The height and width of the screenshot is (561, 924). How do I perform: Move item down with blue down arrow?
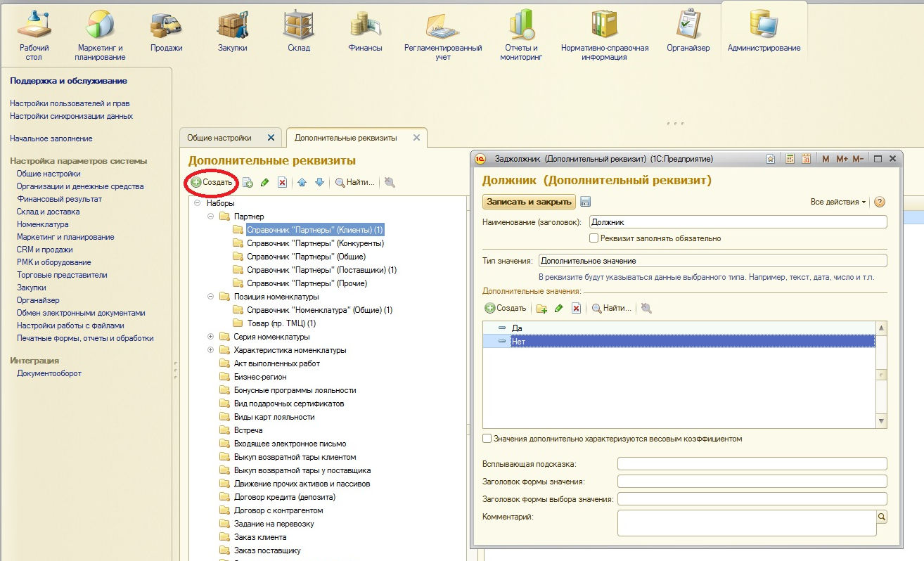(319, 182)
